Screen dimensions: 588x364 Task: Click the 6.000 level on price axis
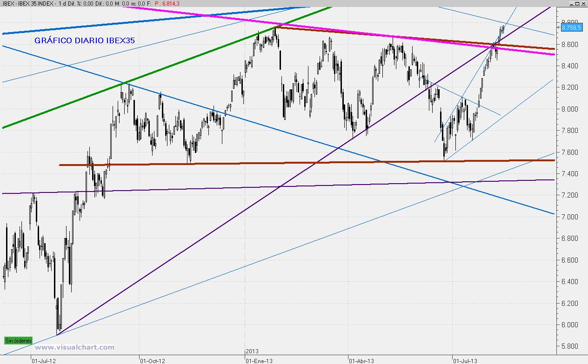[x=569, y=325]
